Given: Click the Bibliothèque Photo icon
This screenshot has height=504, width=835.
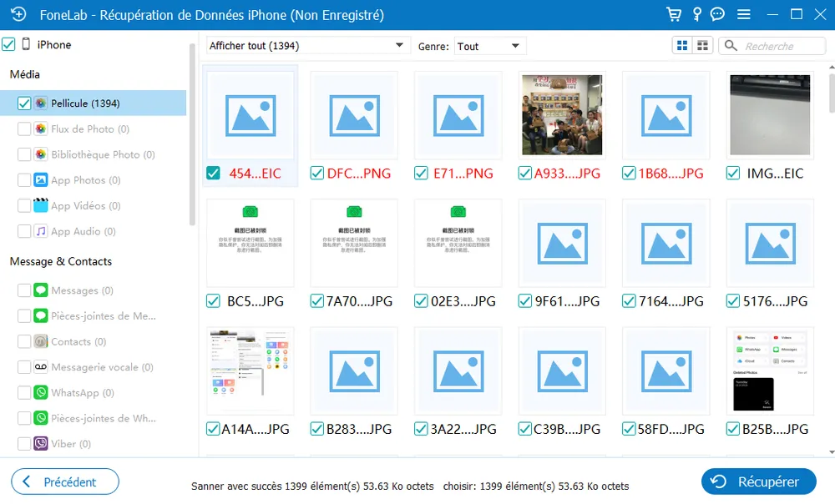Looking at the screenshot, I should [41, 154].
